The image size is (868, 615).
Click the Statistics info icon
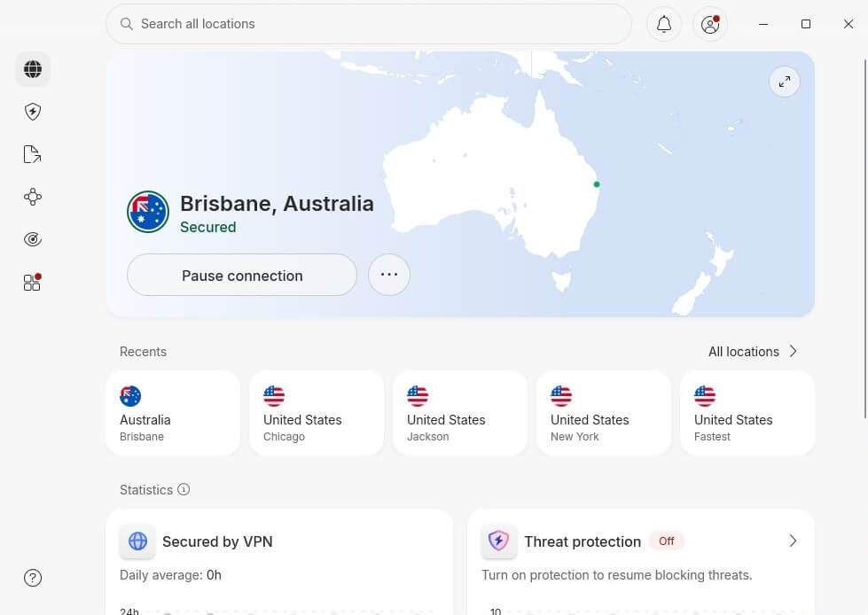click(x=184, y=489)
